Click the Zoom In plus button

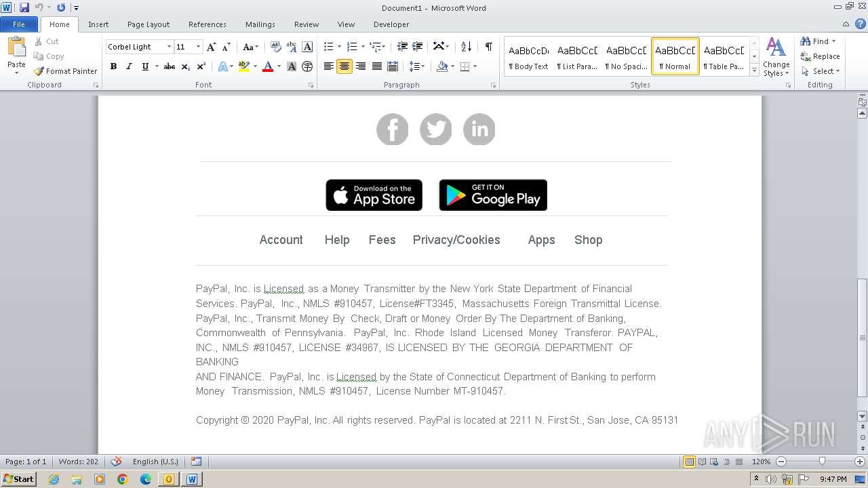click(859, 462)
